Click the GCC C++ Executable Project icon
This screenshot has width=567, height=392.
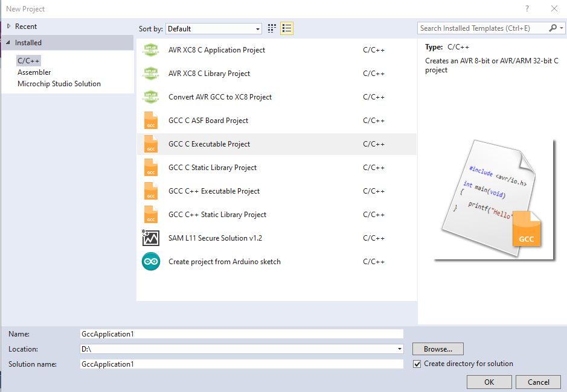(x=151, y=191)
